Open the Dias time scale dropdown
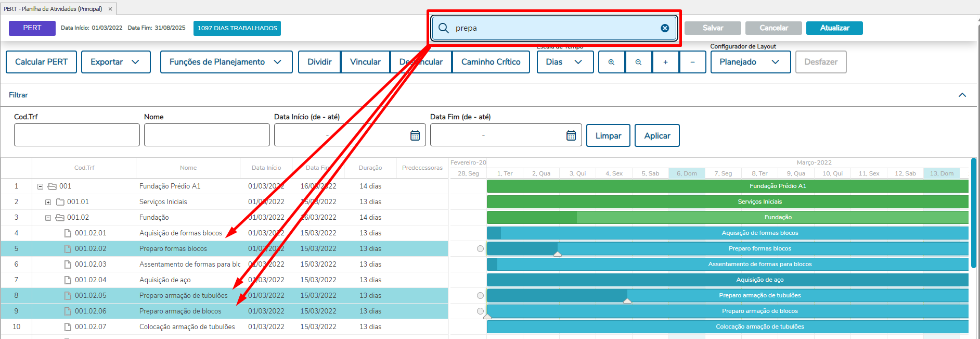 [565, 62]
